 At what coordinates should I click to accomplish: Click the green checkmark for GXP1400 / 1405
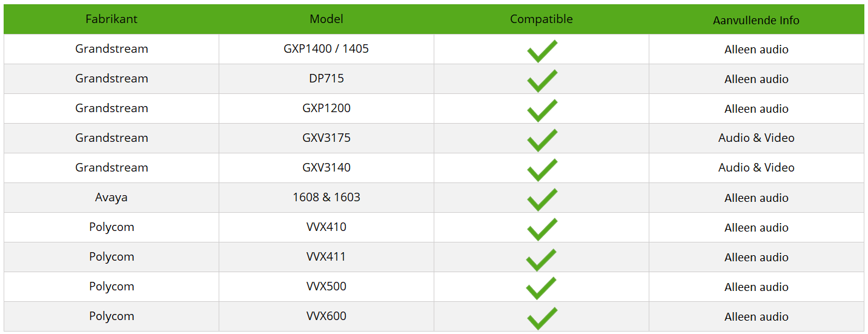(x=542, y=50)
